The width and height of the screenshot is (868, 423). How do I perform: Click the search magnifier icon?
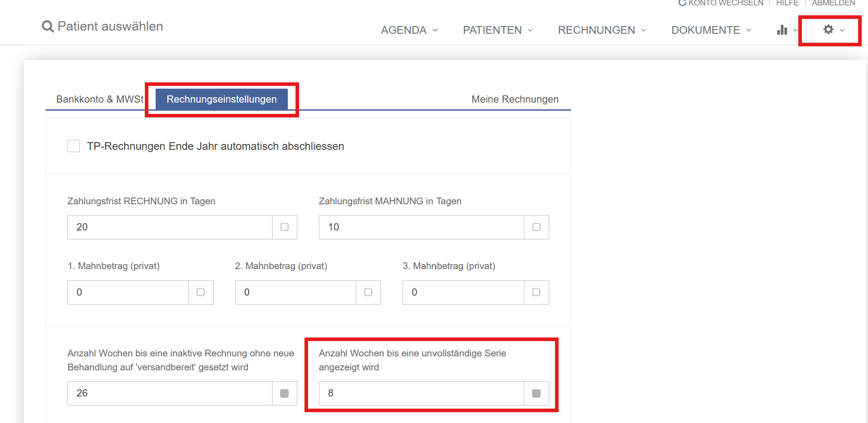point(48,27)
